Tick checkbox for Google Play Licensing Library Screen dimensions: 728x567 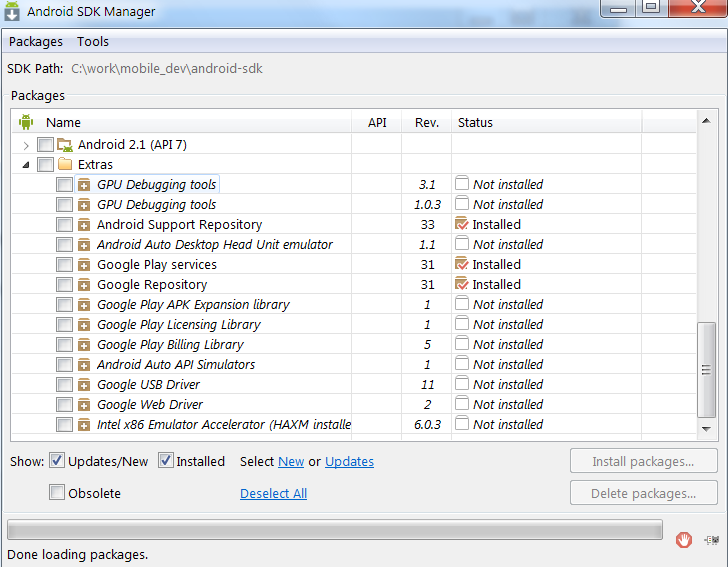point(65,325)
